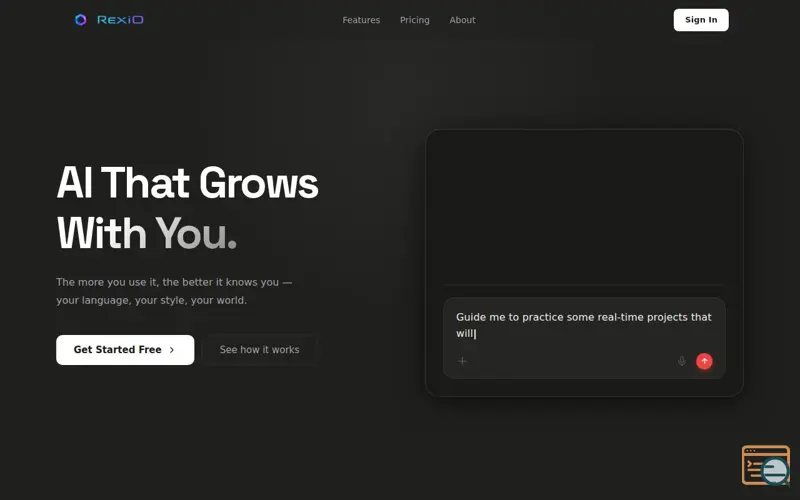Click the See how it works button
800x500 pixels.
tap(259, 350)
